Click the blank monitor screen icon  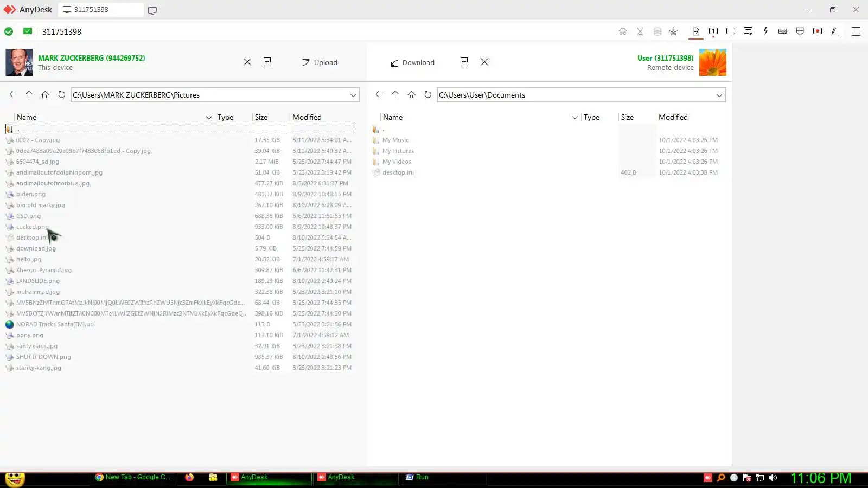(x=731, y=31)
